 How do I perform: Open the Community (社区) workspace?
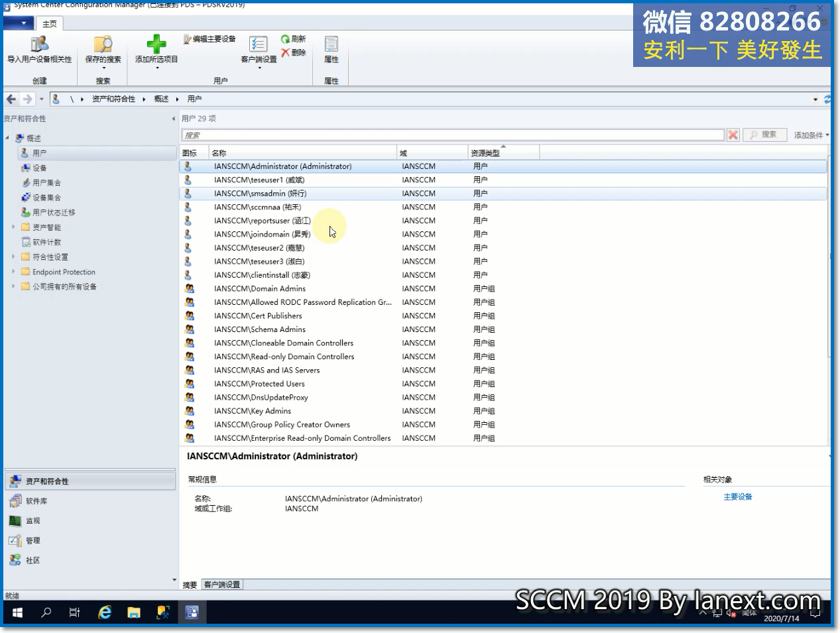[x=90, y=560]
